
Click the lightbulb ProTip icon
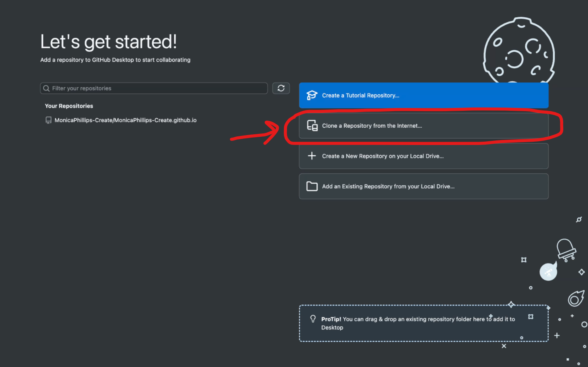click(x=313, y=319)
